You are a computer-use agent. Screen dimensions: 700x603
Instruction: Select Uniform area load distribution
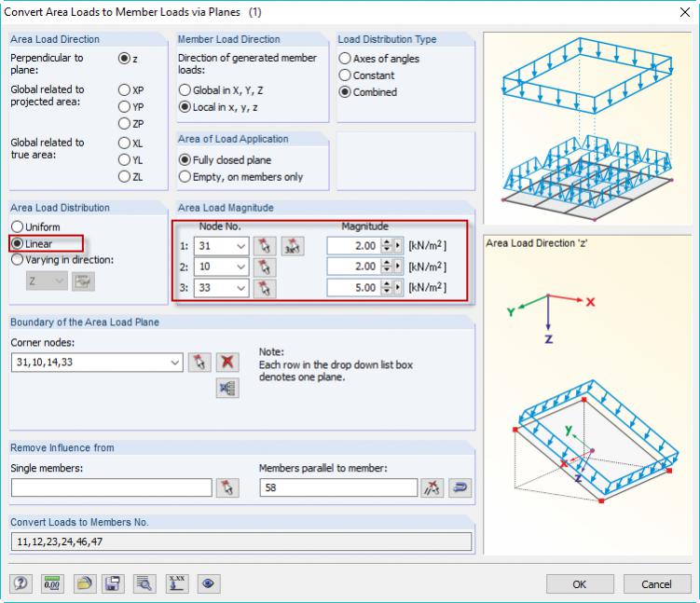click(17, 226)
